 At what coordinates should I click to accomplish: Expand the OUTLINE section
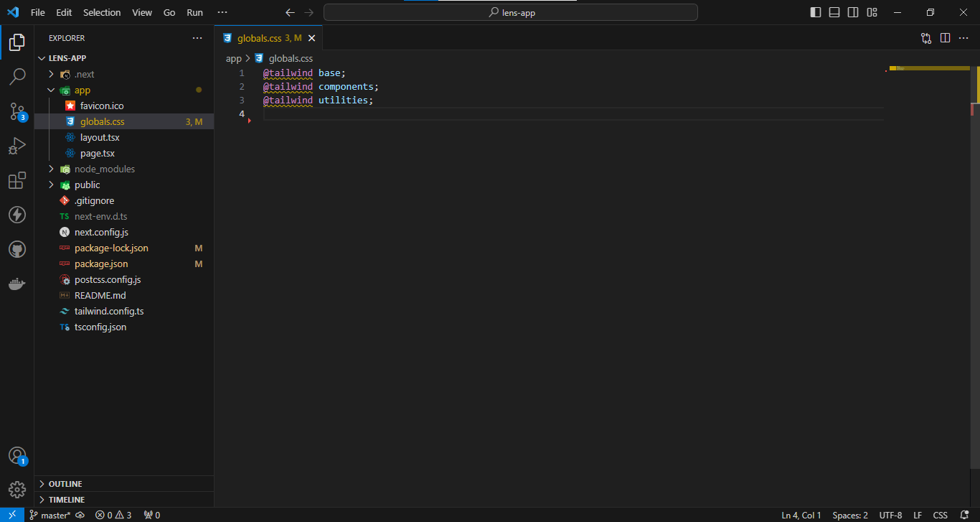pyautogui.click(x=65, y=484)
